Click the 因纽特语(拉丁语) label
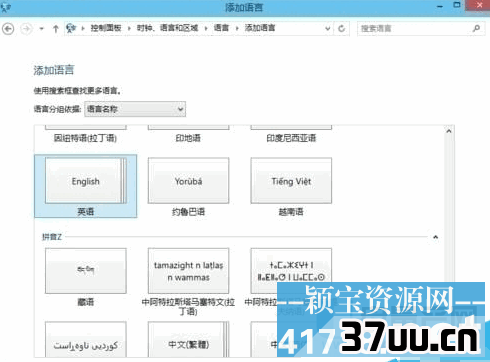The image size is (490, 362). point(86,138)
